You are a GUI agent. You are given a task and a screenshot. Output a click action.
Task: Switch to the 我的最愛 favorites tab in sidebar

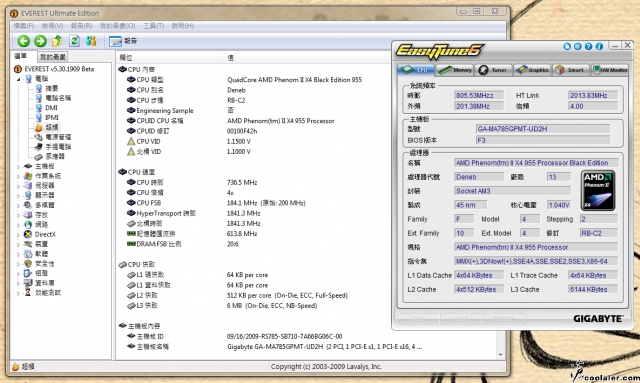click(53, 57)
